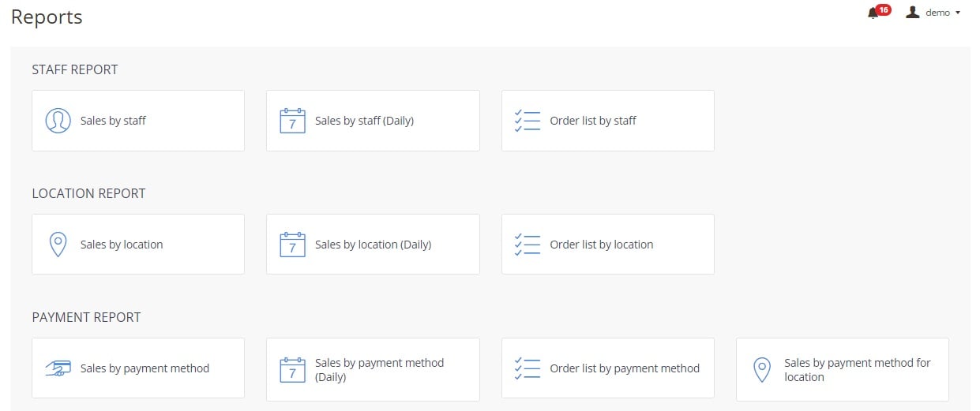Click the card-in-hand icon for Sales by payment method

pyautogui.click(x=58, y=368)
